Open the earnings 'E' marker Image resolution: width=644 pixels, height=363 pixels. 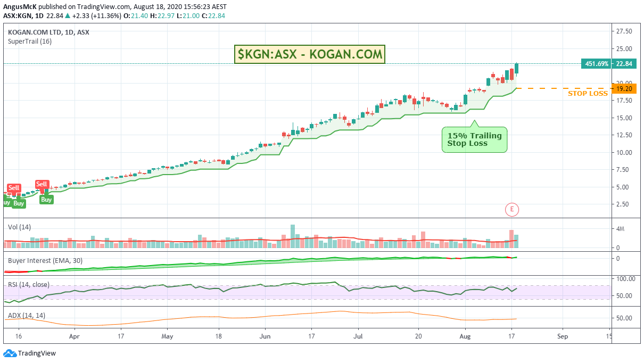point(511,210)
